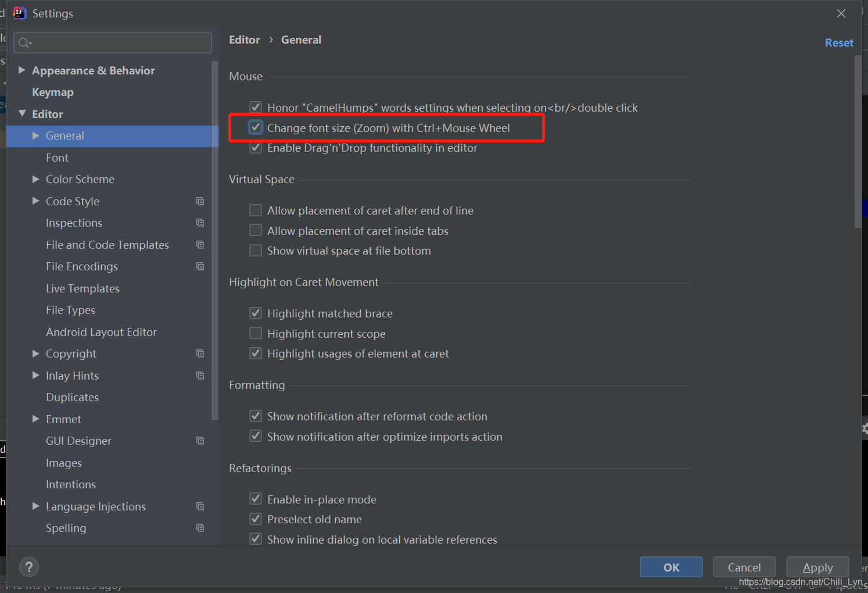The height and width of the screenshot is (593, 868).
Task: Click the General breadcrumb label
Action: pos(301,40)
